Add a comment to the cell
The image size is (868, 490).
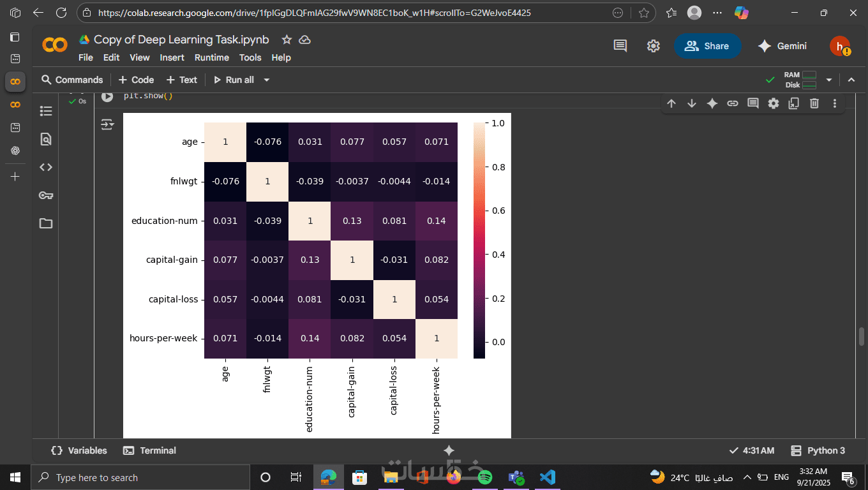[x=753, y=103]
